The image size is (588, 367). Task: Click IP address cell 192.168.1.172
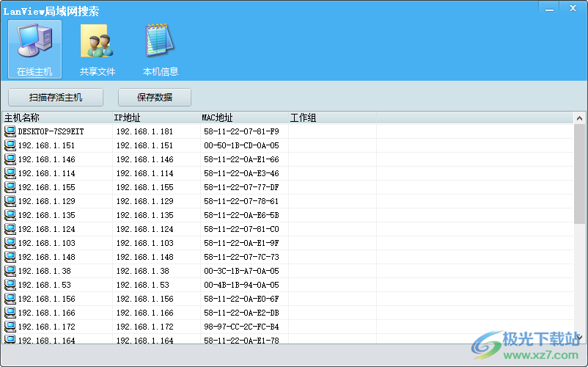[x=144, y=327]
